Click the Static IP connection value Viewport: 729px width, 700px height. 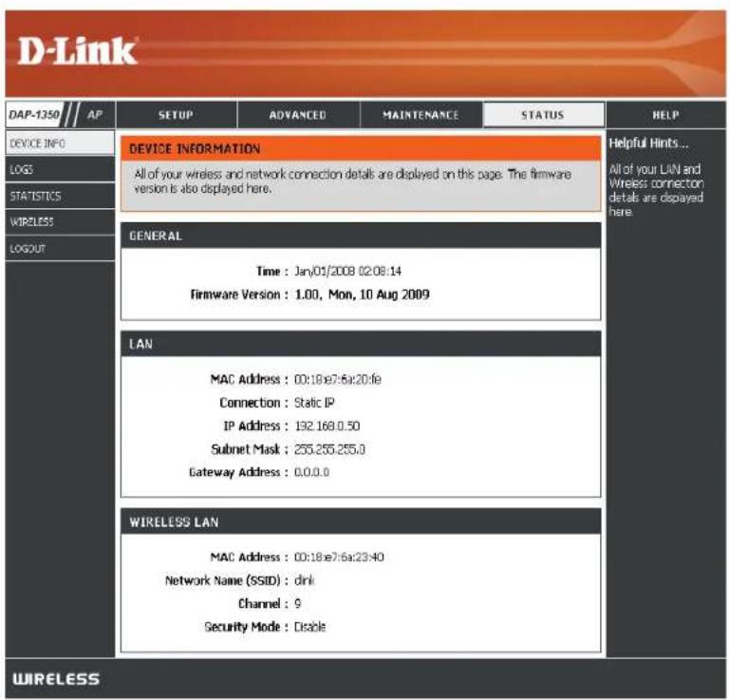click(x=315, y=403)
